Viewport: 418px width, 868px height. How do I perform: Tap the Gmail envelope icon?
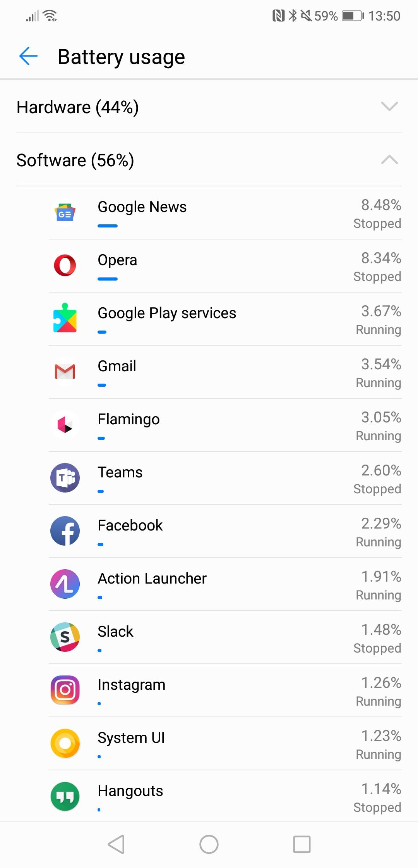65,372
